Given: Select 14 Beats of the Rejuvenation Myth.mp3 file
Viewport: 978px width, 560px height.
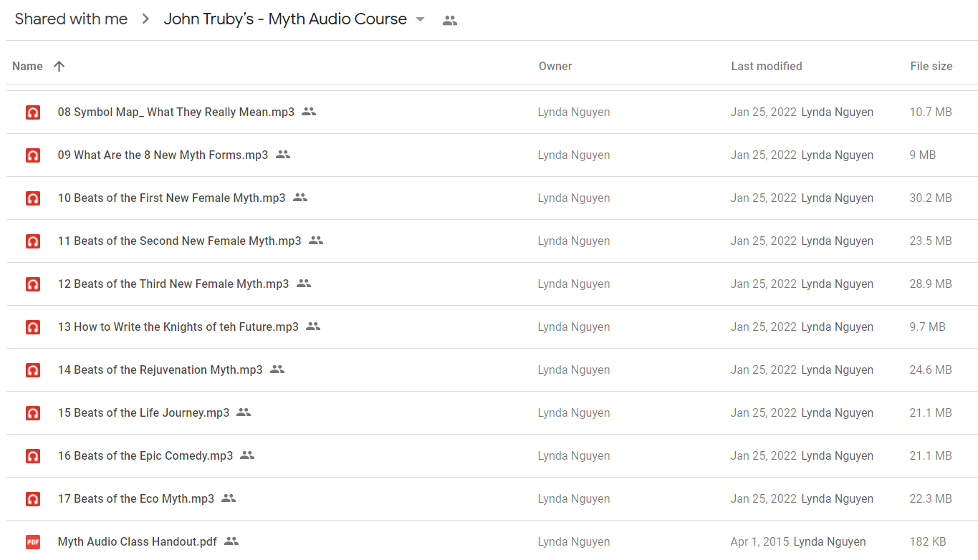Looking at the screenshot, I should (x=492, y=370).
